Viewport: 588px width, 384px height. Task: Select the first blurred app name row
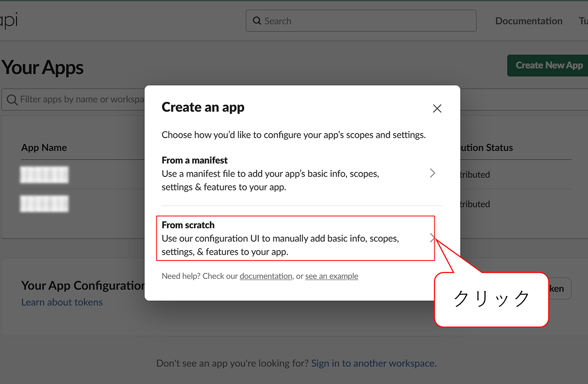tap(44, 175)
